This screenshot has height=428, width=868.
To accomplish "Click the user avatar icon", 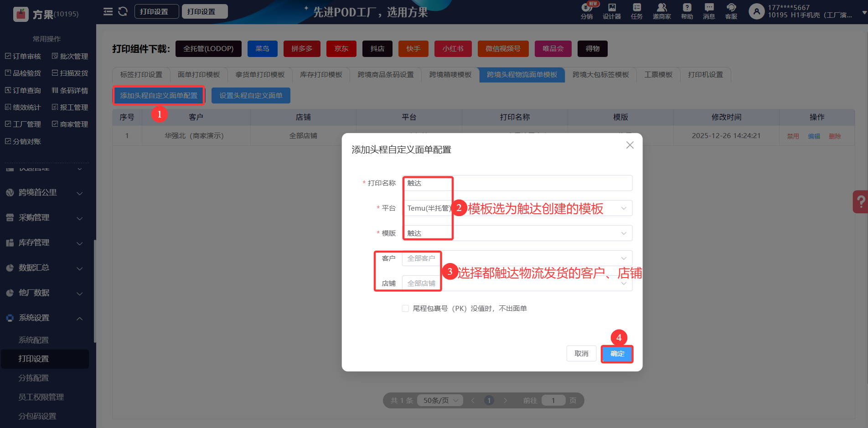I will click(757, 11).
